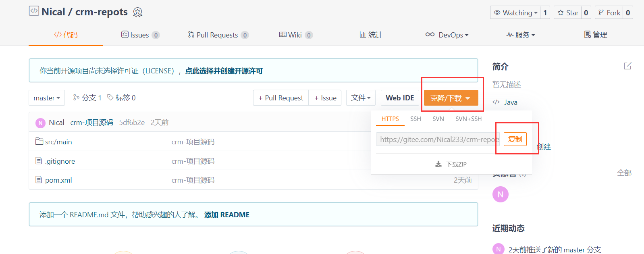Click the file icon of .gitignore
Image resolution: width=644 pixels, height=254 pixels.
pyautogui.click(x=39, y=160)
